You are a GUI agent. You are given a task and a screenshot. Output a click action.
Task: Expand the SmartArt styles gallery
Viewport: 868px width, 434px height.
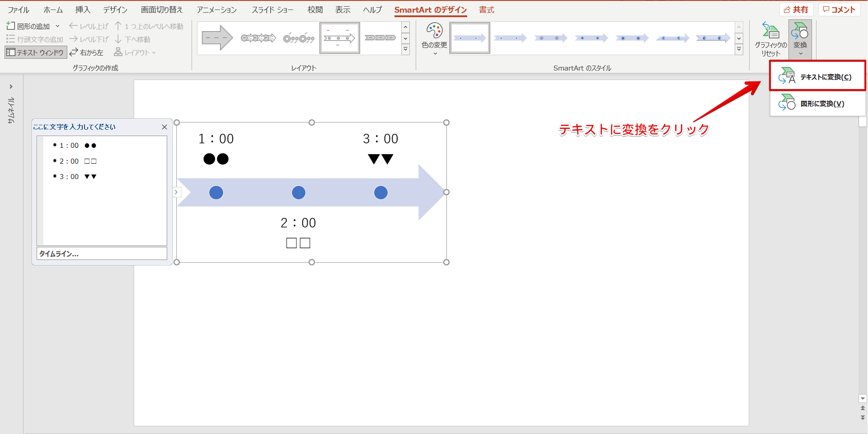(739, 49)
